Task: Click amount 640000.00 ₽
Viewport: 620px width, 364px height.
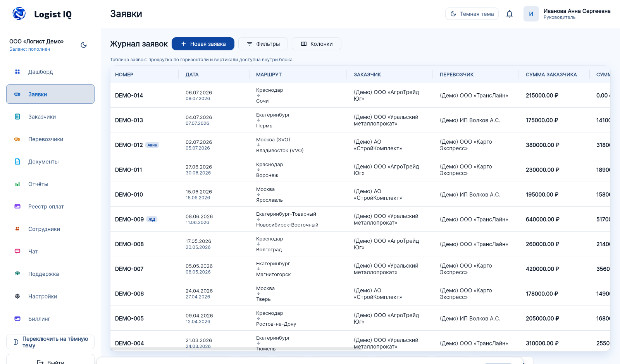Action: click(542, 219)
